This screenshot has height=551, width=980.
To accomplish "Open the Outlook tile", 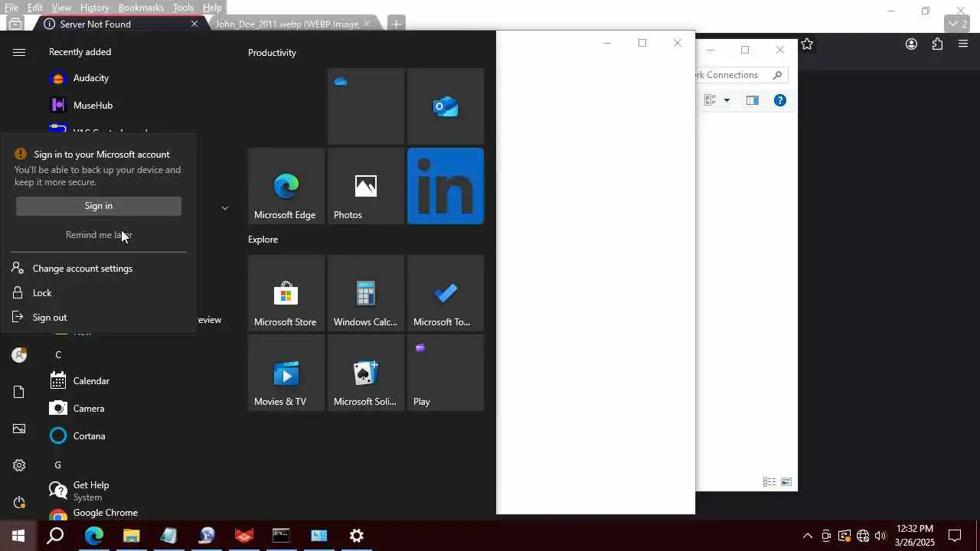I will [x=446, y=106].
